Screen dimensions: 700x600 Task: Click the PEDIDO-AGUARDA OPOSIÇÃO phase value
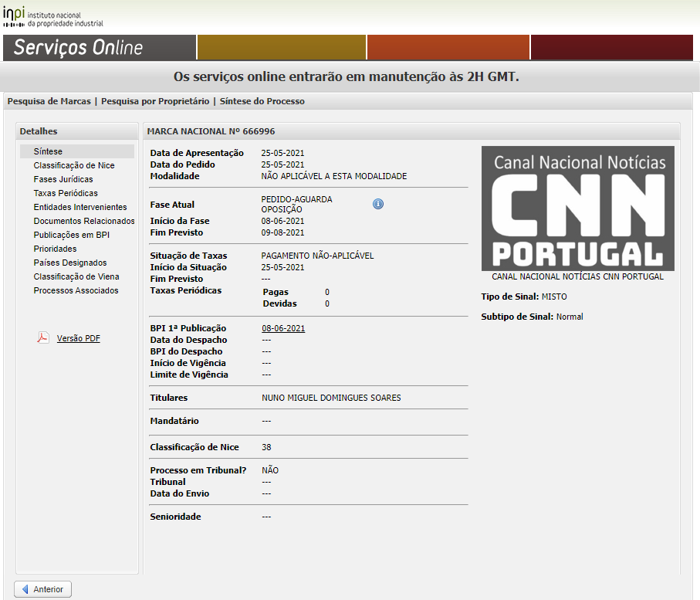click(x=297, y=204)
